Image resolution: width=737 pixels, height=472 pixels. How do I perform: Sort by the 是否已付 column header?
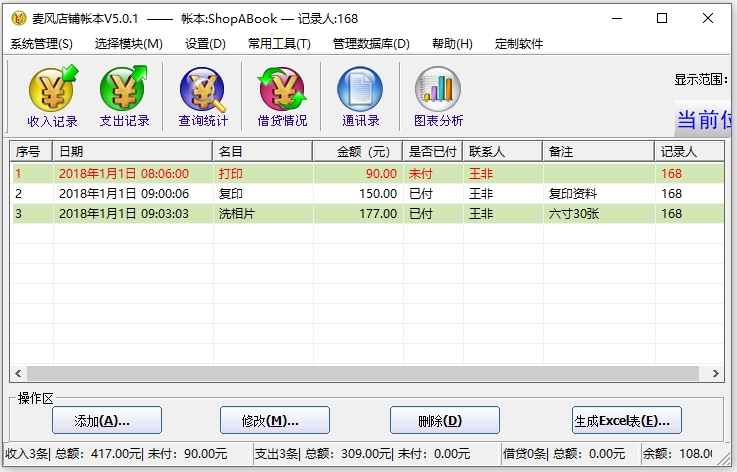point(433,151)
